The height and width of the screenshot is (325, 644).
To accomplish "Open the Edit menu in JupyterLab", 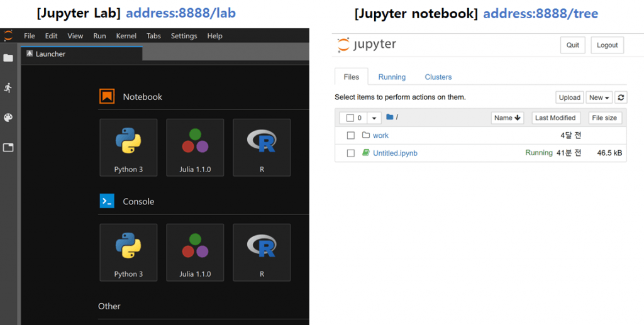I will click(x=52, y=36).
